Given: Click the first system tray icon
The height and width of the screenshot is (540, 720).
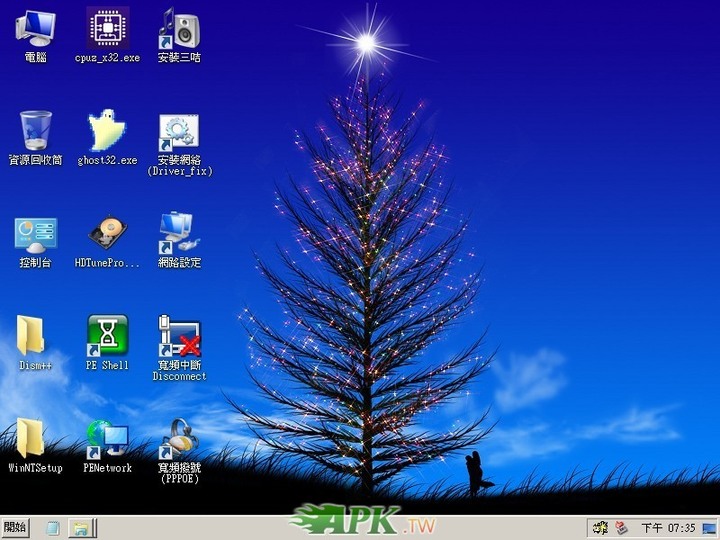Looking at the screenshot, I should click(x=600, y=528).
